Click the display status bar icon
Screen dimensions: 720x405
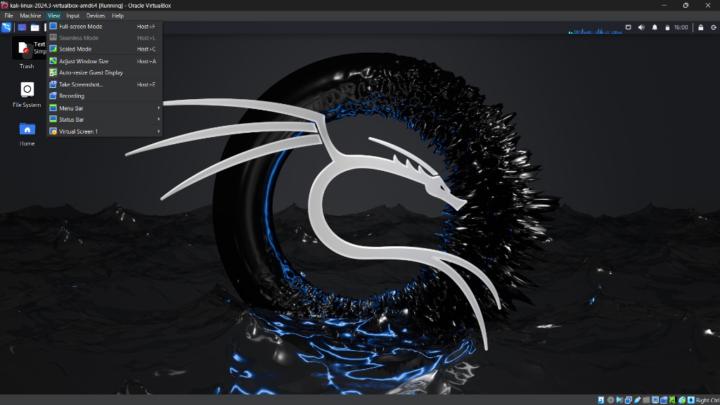(x=655, y=400)
